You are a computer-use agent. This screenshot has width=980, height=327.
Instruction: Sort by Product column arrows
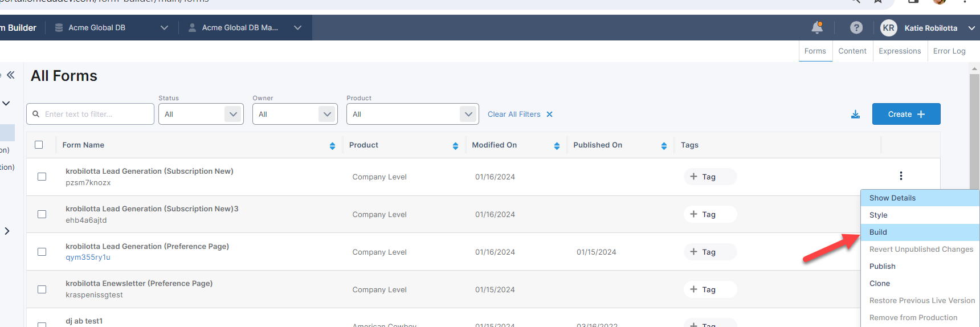coord(455,146)
